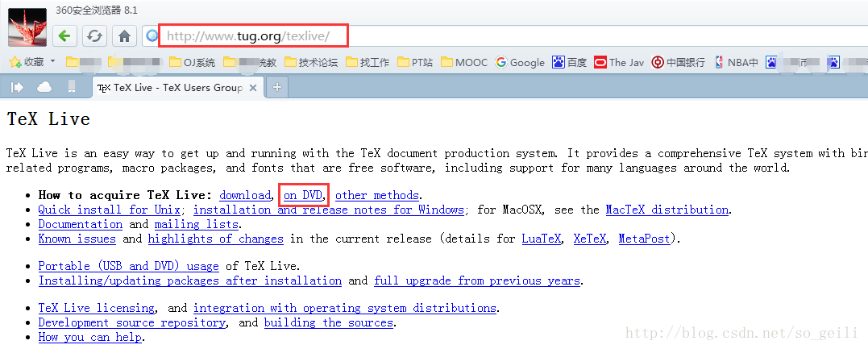Click the mobile phone icon in tab bar
The image size is (868, 349).
(x=72, y=87)
